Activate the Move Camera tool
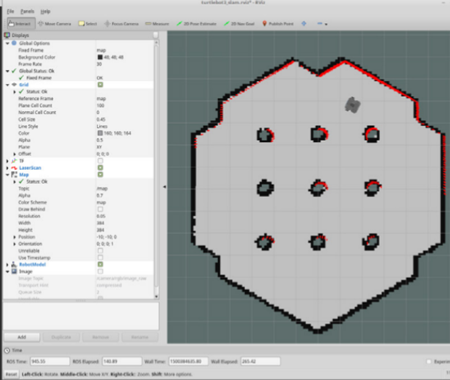The height and width of the screenshot is (380, 450). (x=55, y=24)
